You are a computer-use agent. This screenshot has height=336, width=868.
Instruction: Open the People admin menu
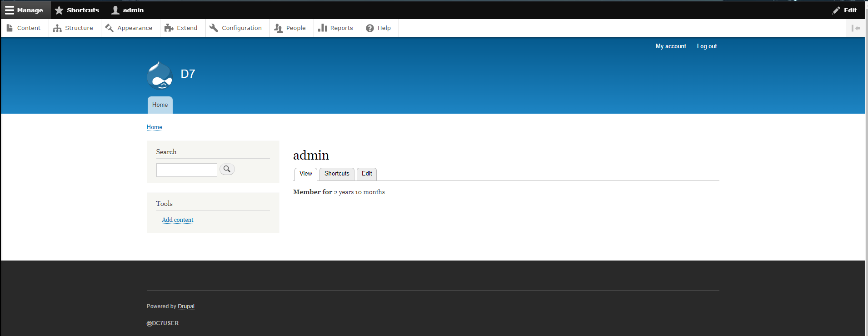coord(290,28)
